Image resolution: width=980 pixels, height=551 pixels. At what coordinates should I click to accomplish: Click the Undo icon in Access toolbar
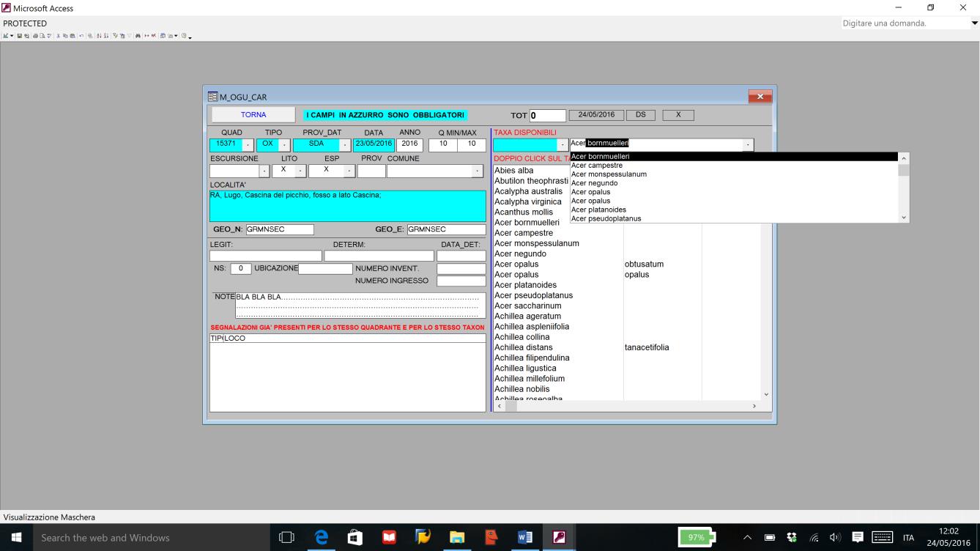point(81,36)
